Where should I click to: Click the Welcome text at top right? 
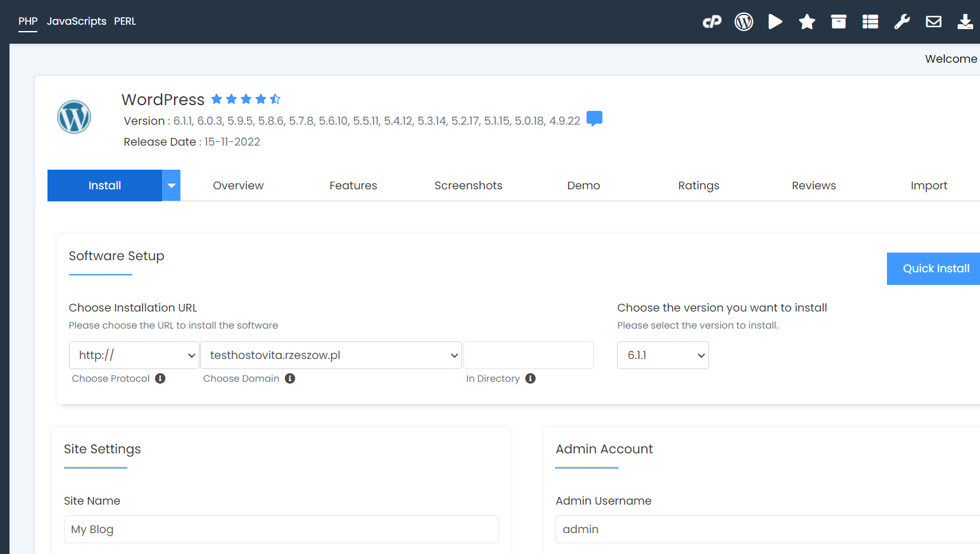pyautogui.click(x=951, y=59)
